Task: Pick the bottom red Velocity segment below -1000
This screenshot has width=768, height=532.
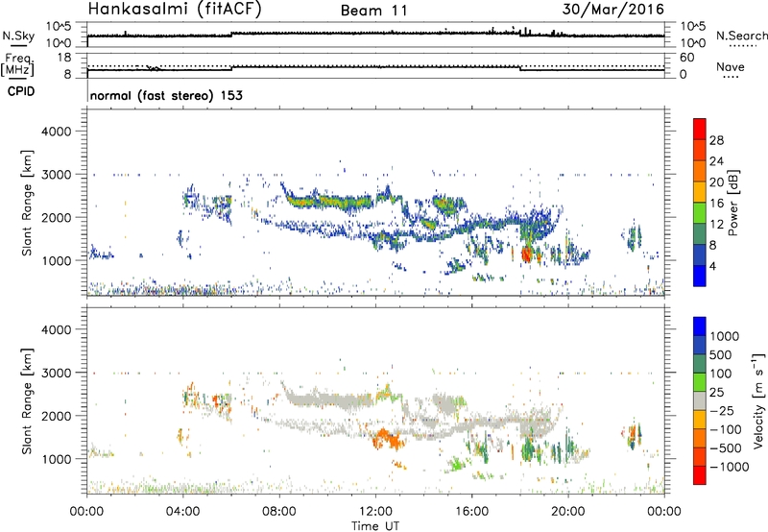Action: [x=700, y=475]
